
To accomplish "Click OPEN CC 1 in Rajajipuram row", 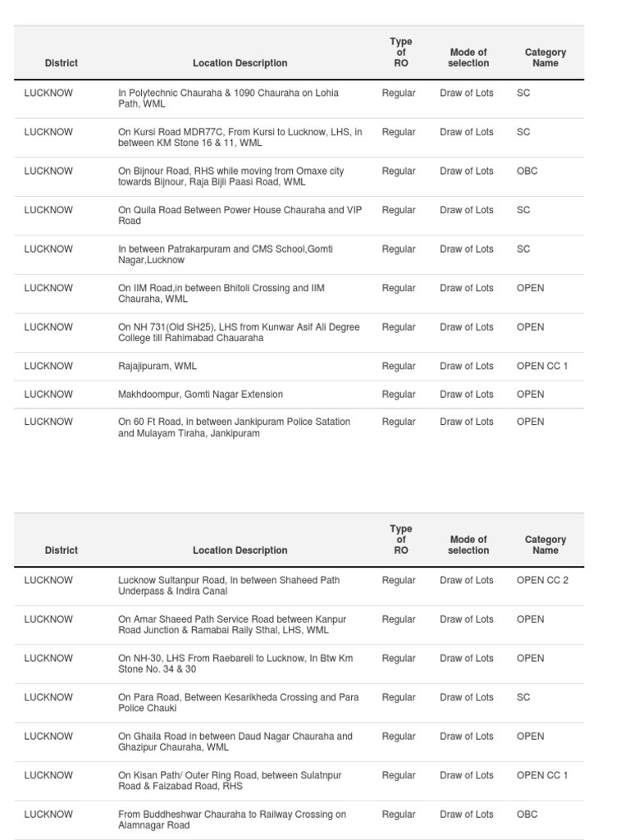I will [542, 367].
